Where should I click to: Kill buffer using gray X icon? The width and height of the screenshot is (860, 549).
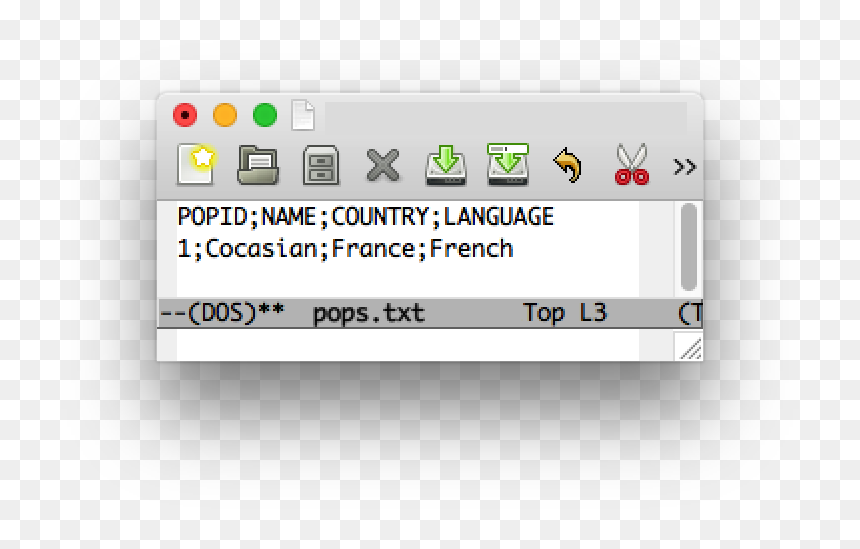click(x=383, y=165)
